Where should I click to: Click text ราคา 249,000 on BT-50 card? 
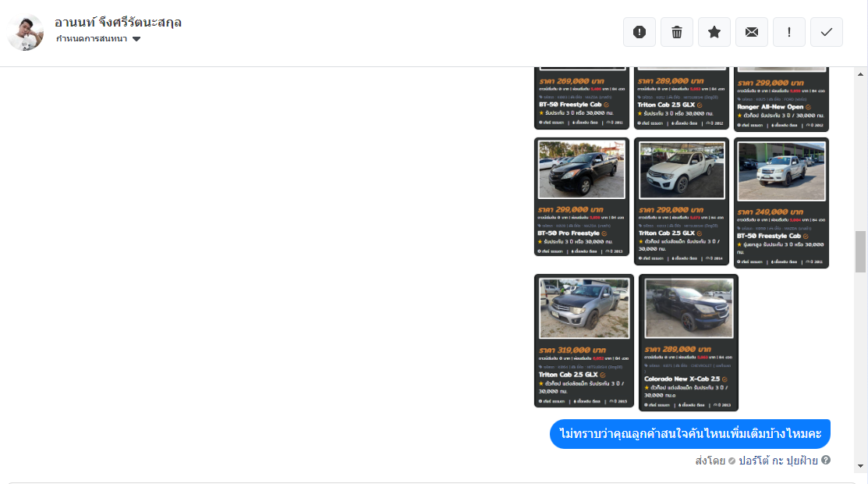click(x=770, y=212)
